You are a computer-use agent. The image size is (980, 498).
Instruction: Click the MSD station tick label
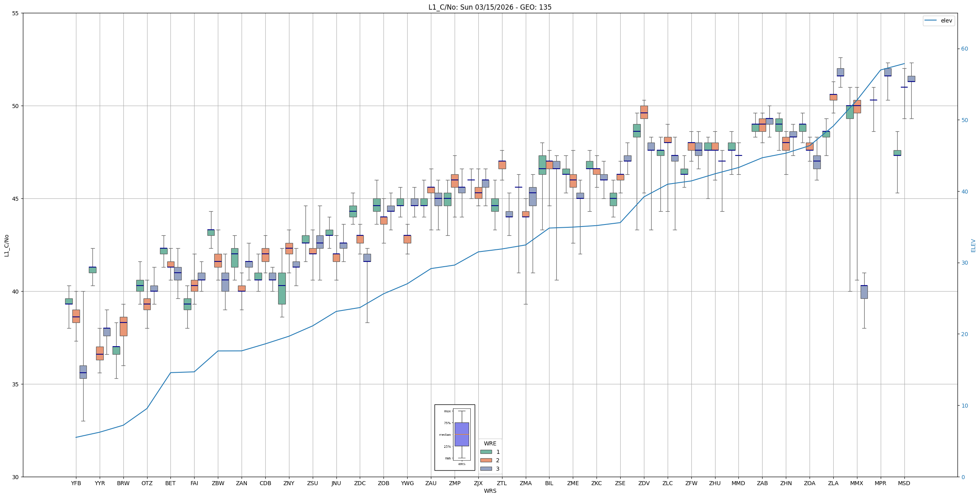[x=904, y=483]
